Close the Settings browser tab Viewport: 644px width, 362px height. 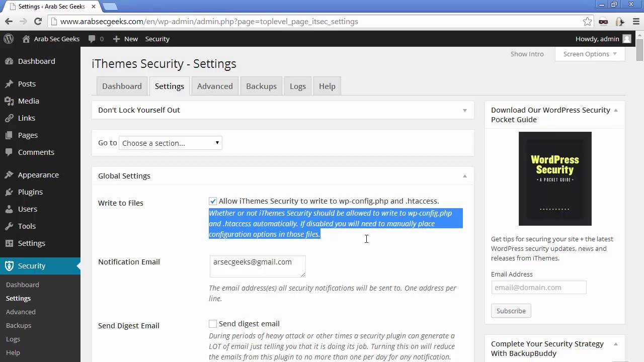tap(94, 7)
